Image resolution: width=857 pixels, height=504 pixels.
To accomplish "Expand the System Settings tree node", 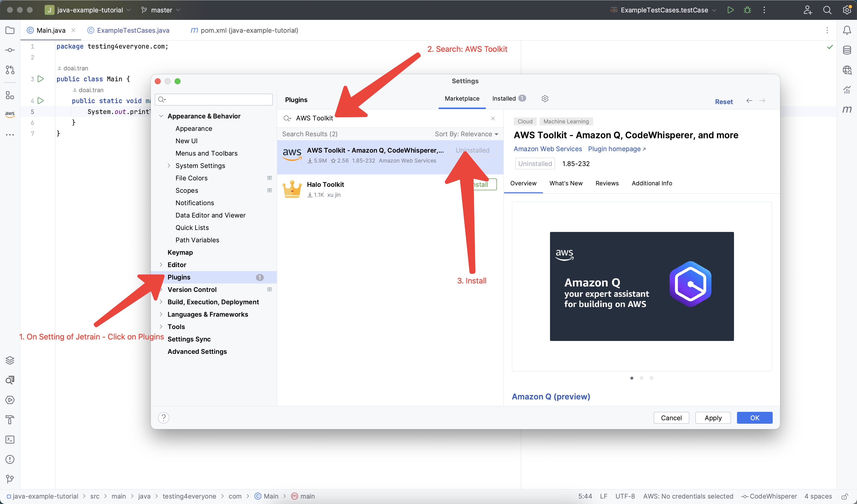I will [x=169, y=166].
